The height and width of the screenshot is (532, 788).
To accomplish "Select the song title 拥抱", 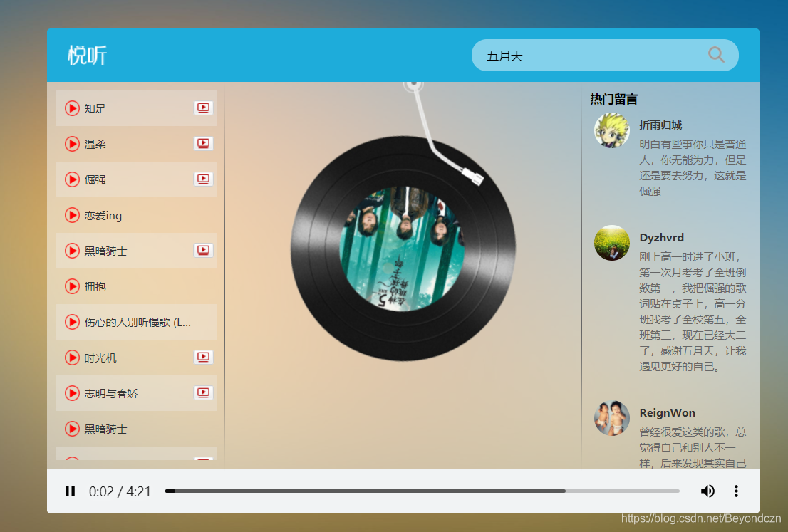I will point(95,287).
